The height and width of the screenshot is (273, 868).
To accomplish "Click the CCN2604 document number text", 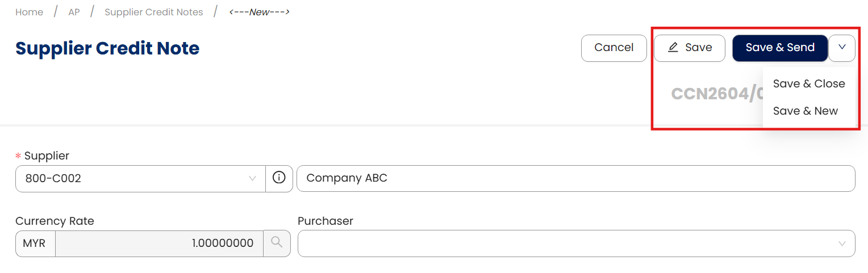I will (716, 94).
